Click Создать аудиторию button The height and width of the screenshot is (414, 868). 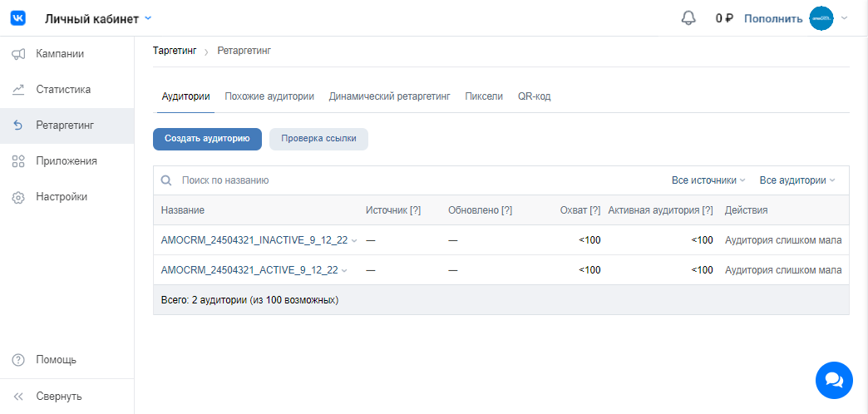tap(207, 139)
